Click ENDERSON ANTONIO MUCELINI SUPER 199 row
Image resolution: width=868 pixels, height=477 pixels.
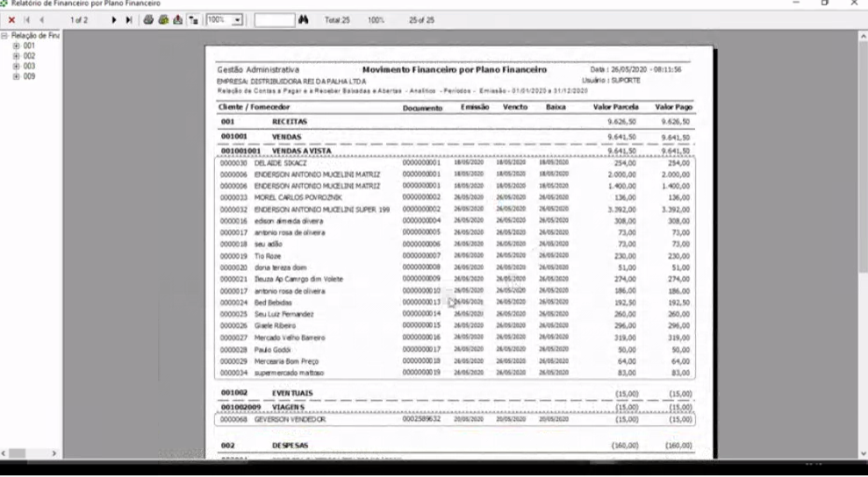(x=455, y=210)
